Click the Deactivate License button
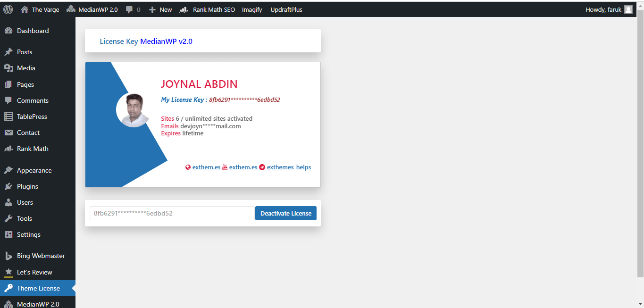The height and width of the screenshot is (308, 644). point(286,213)
